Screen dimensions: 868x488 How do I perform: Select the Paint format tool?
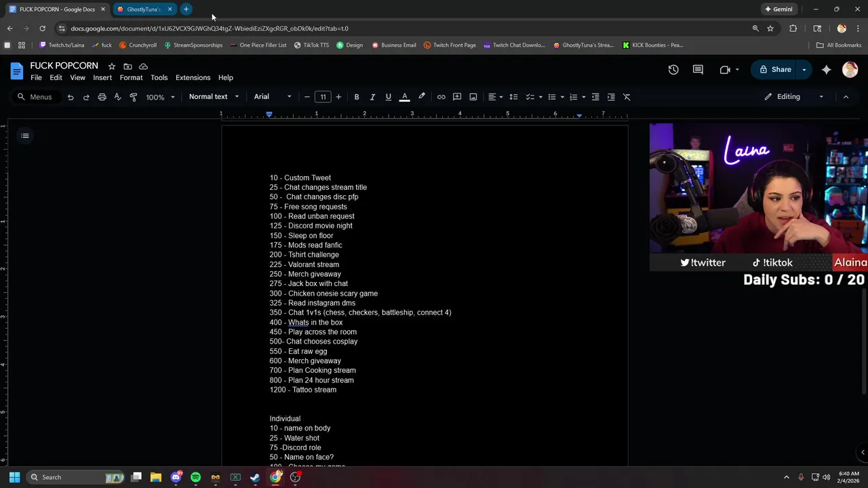coord(133,97)
